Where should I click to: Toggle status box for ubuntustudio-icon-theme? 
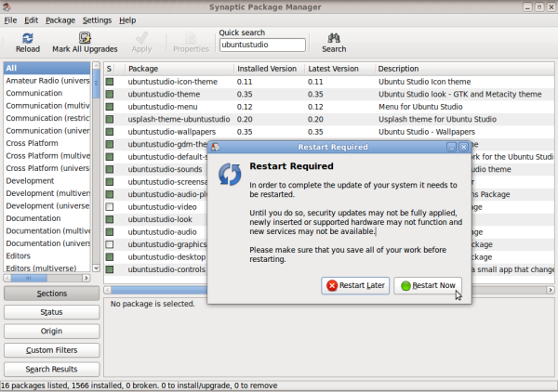[x=110, y=82]
